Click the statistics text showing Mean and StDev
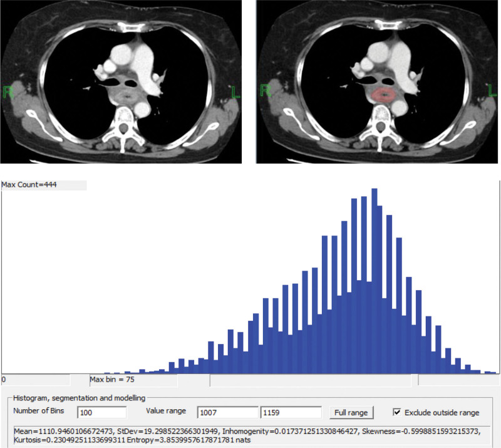 (247, 435)
